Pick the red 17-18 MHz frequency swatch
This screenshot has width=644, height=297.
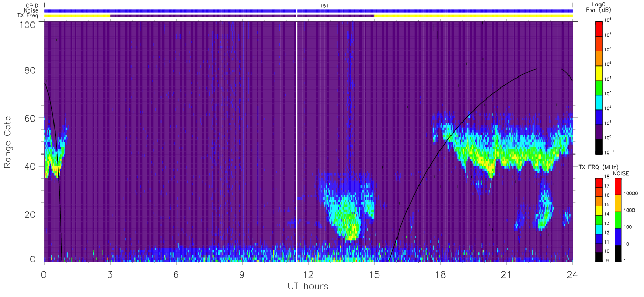(x=599, y=183)
